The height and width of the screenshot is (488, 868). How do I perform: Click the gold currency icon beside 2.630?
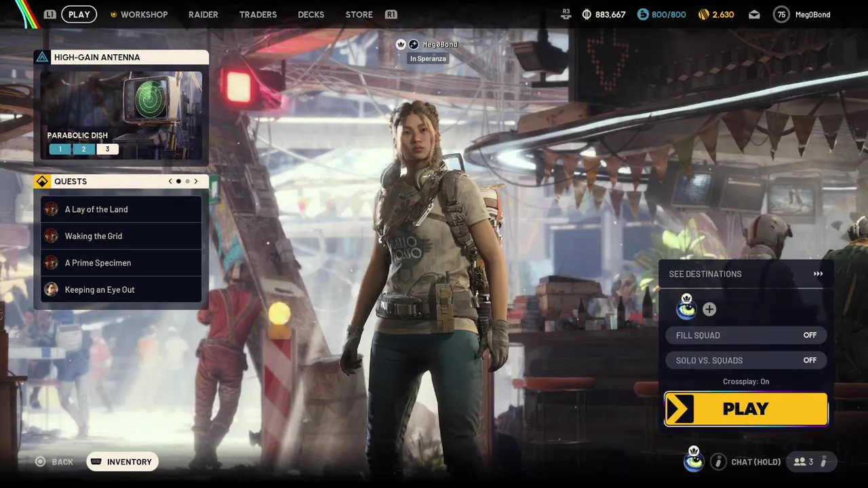click(703, 14)
